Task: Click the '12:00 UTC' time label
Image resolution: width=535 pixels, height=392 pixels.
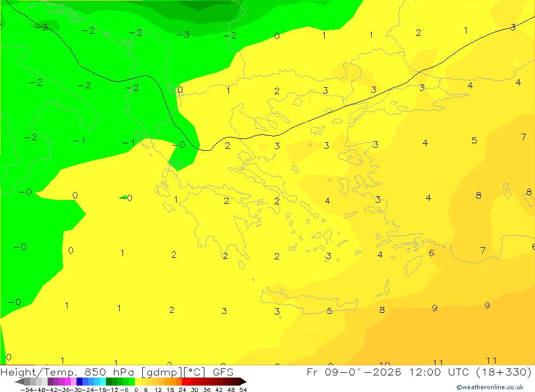Action: pos(439,372)
